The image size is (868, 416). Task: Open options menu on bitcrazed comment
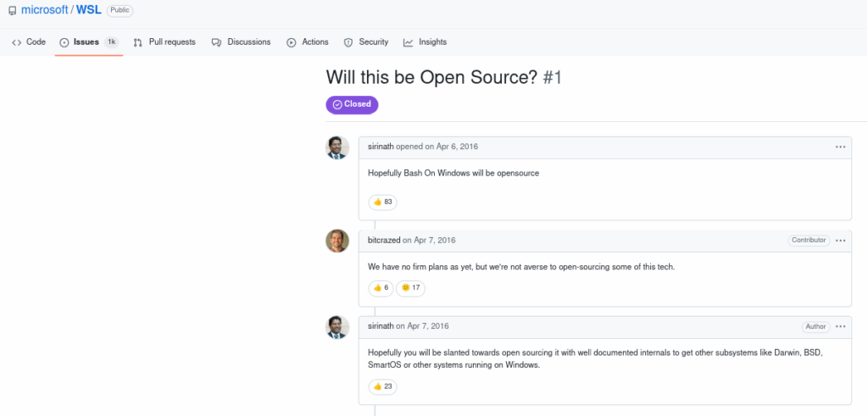(840, 241)
